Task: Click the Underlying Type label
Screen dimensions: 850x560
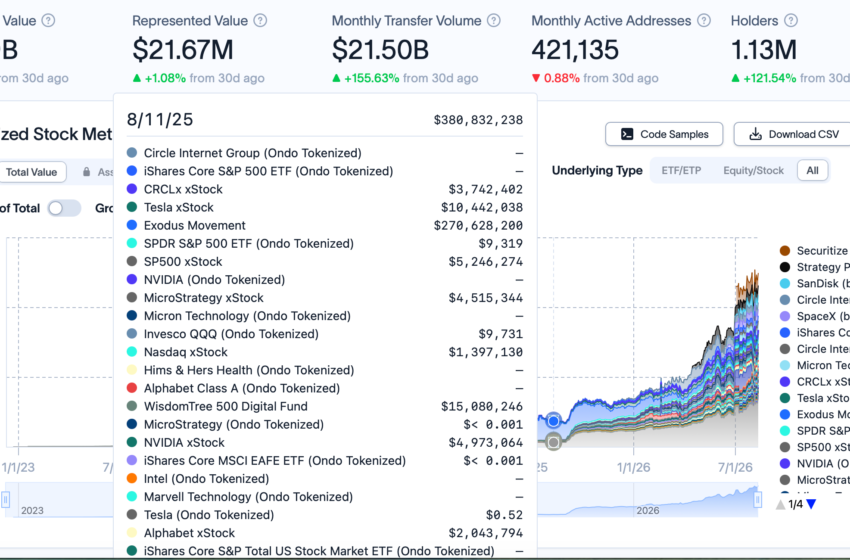Action: pyautogui.click(x=597, y=170)
